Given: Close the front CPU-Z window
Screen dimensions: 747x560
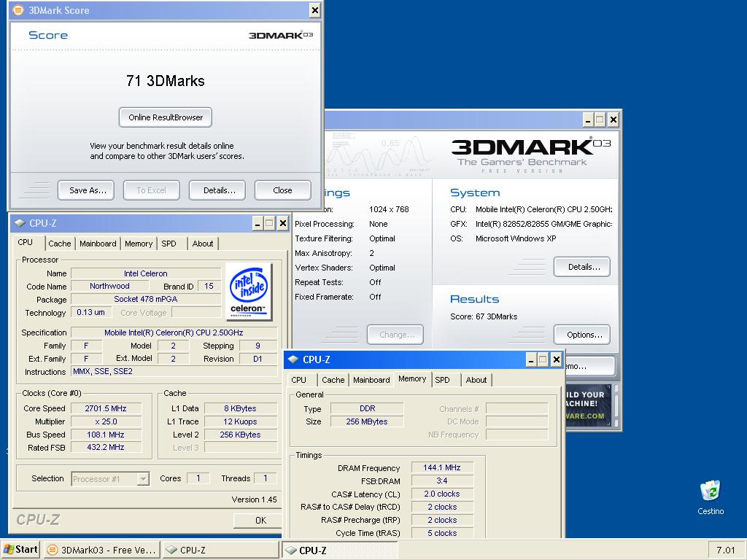Looking at the screenshot, I should [x=556, y=359].
